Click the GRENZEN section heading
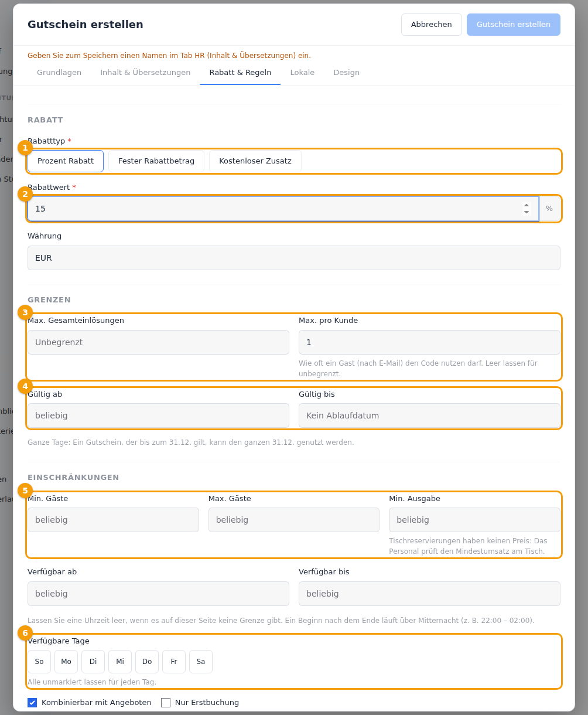The image size is (588, 715). (x=49, y=300)
